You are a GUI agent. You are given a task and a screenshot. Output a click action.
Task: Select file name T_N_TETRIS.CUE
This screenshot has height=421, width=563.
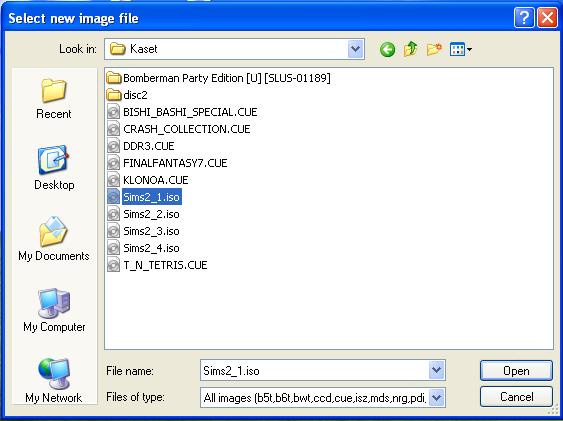pos(165,265)
